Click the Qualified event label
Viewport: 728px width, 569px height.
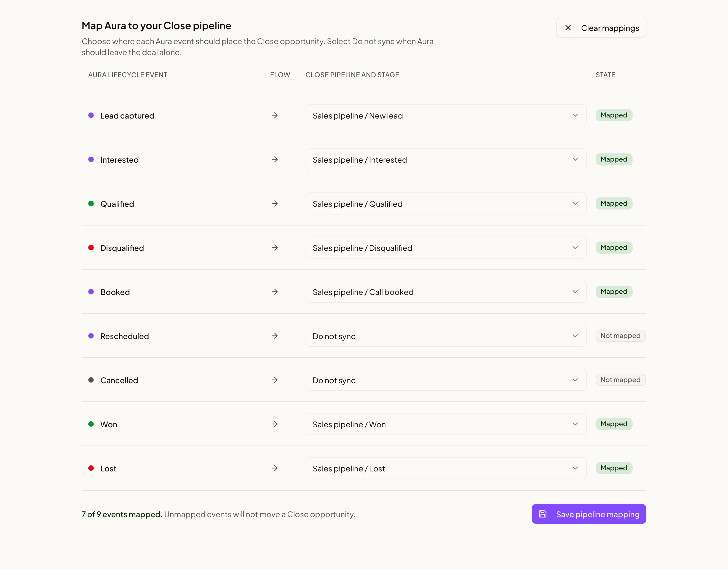click(x=117, y=204)
